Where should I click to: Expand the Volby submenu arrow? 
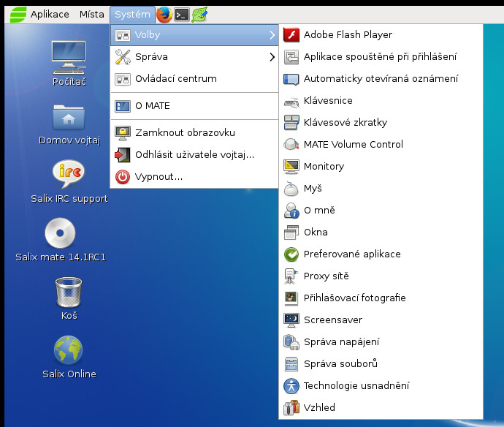click(x=272, y=35)
